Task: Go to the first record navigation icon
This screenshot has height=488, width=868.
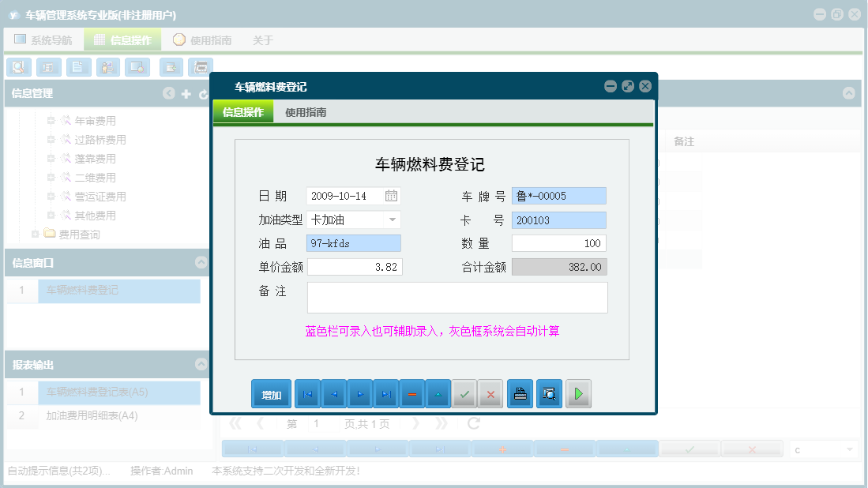Action: (x=306, y=393)
